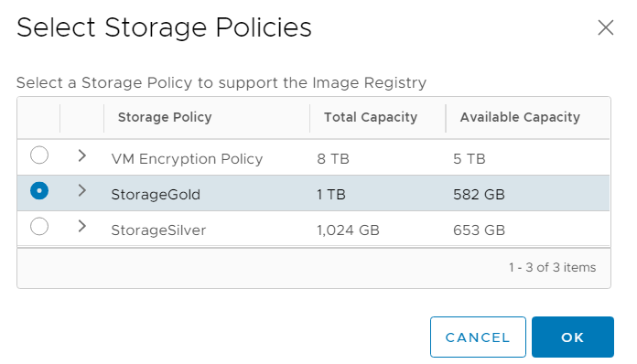Screen dimensions: 637x364
Task: Click the StorageSilver policy name
Action: click(x=158, y=230)
